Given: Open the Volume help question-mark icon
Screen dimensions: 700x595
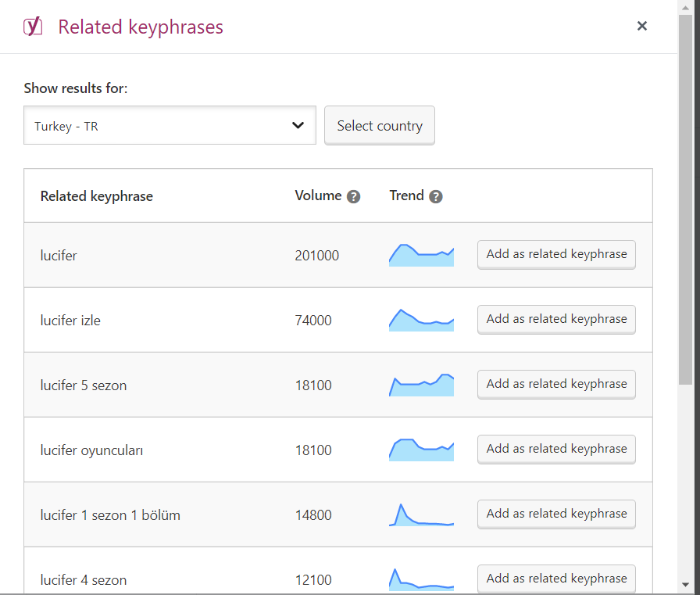Looking at the screenshot, I should pyautogui.click(x=354, y=196).
